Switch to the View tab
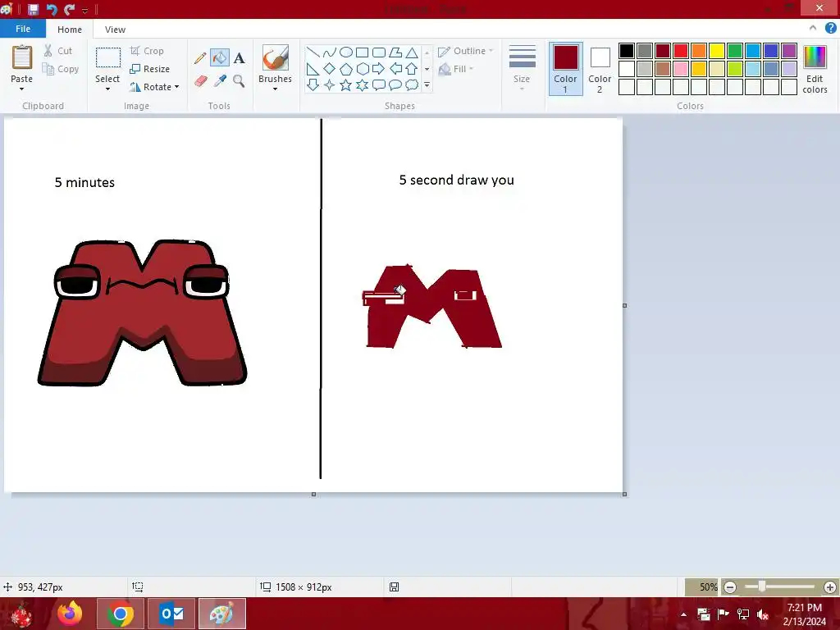 (115, 30)
